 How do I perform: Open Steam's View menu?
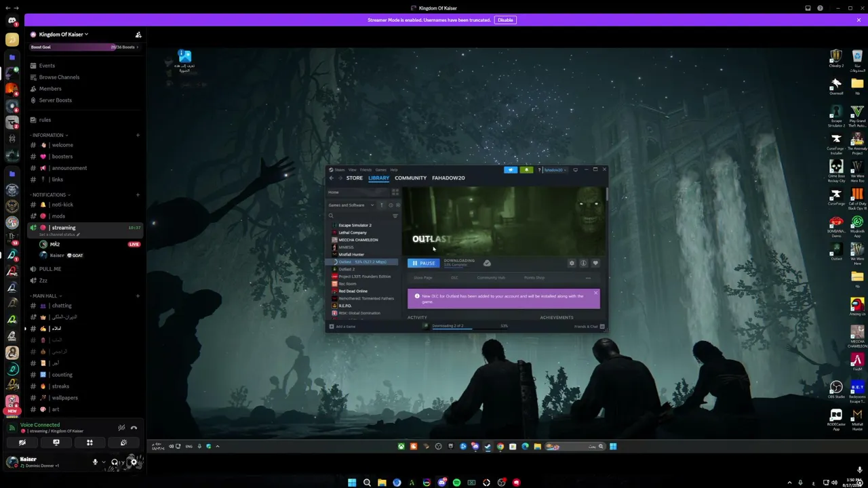pyautogui.click(x=352, y=169)
